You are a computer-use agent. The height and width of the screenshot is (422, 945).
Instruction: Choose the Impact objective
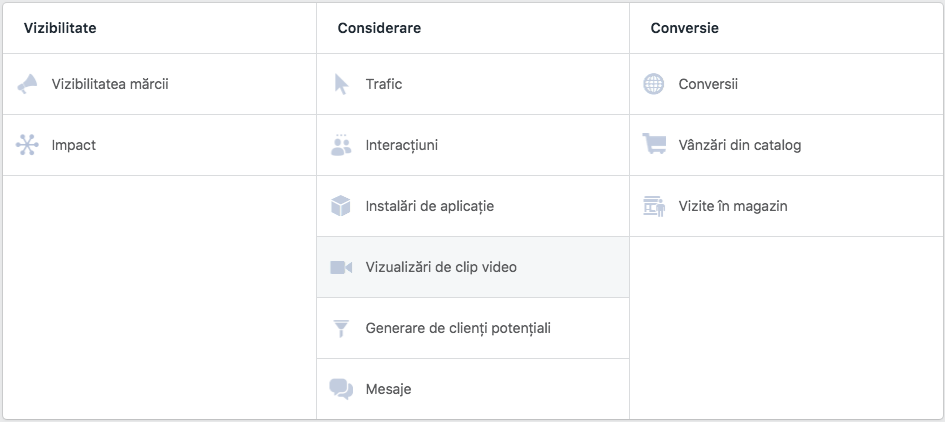[74, 145]
